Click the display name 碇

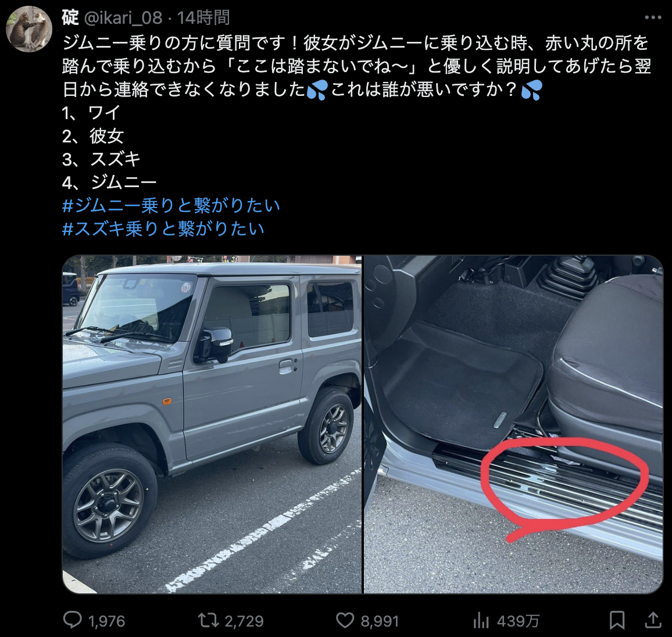[x=70, y=18]
